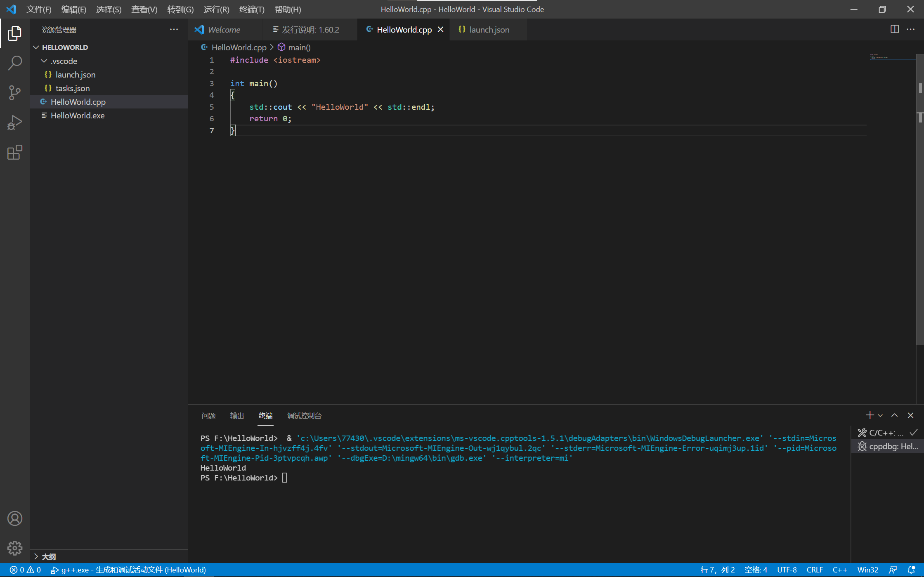This screenshot has width=924, height=577.
Task: Open the Search view in activity bar
Action: [x=15, y=63]
